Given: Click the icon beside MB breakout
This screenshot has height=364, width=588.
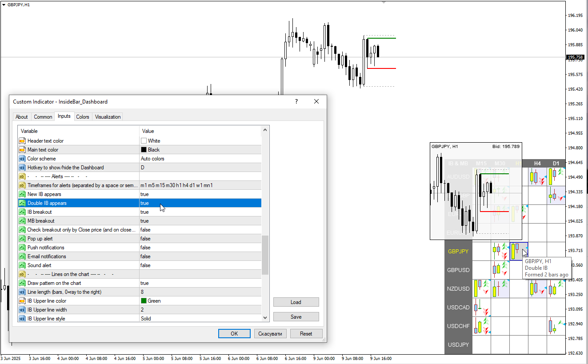Looking at the screenshot, I should [22, 221].
